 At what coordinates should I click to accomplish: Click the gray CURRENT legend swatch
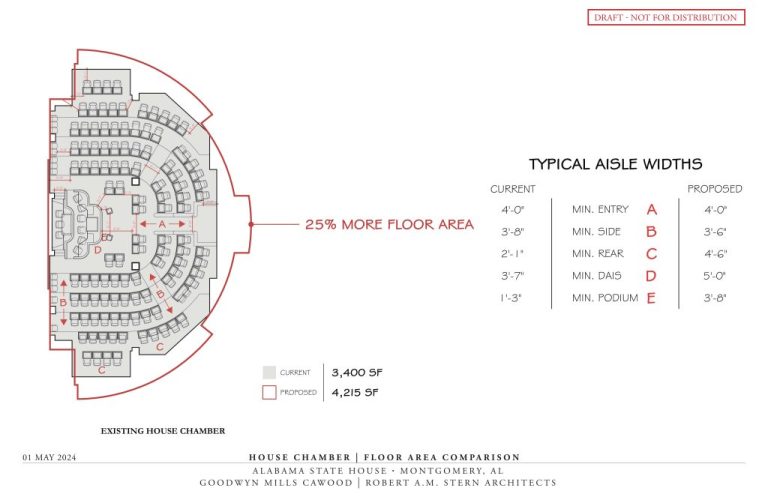(x=269, y=372)
